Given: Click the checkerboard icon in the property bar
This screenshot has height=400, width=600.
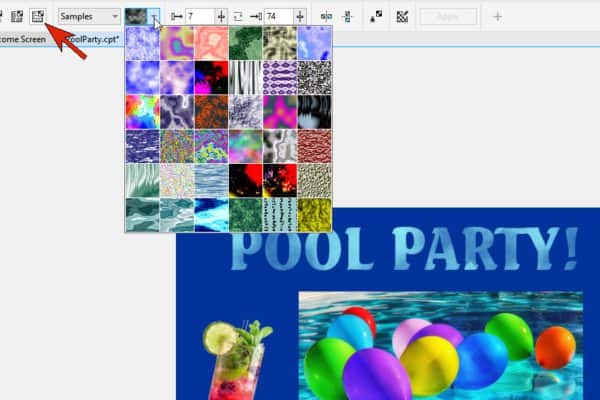Looking at the screenshot, I should click(x=402, y=17).
